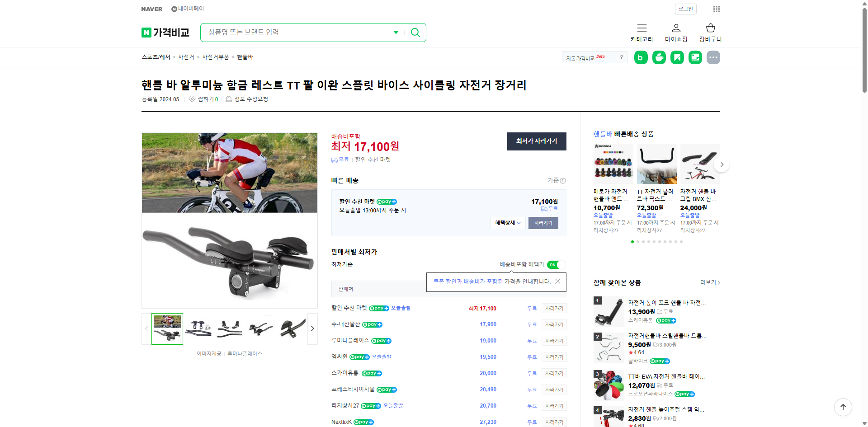Expand the 혜택상세 dropdown

pyautogui.click(x=507, y=223)
